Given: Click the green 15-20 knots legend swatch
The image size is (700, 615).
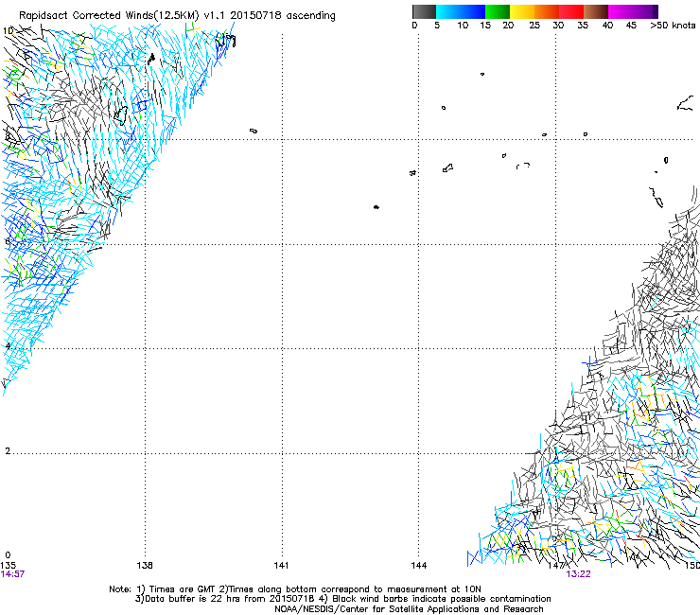Looking at the screenshot, I should click(498, 11).
